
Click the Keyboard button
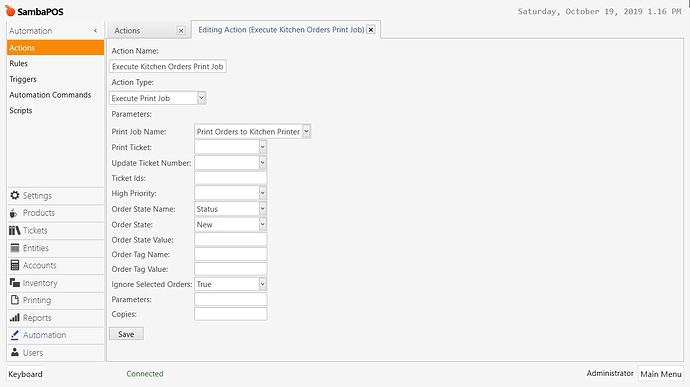pos(26,374)
